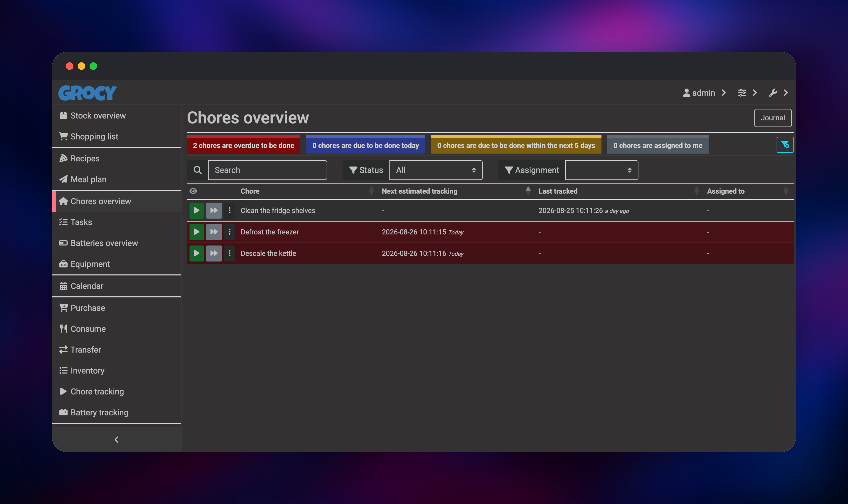Minimize the window with the yellow button
The width and height of the screenshot is (848, 504).
coord(81,66)
